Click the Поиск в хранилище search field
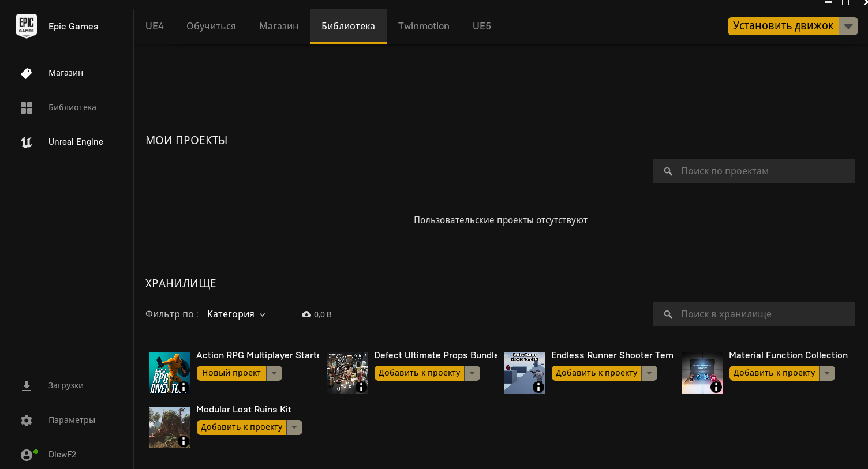The image size is (868, 469). tap(754, 314)
